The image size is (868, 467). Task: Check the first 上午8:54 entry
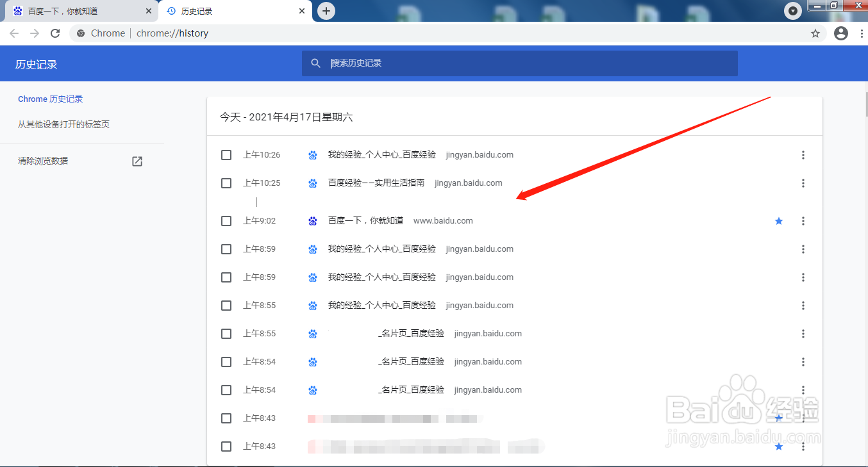tap(226, 362)
